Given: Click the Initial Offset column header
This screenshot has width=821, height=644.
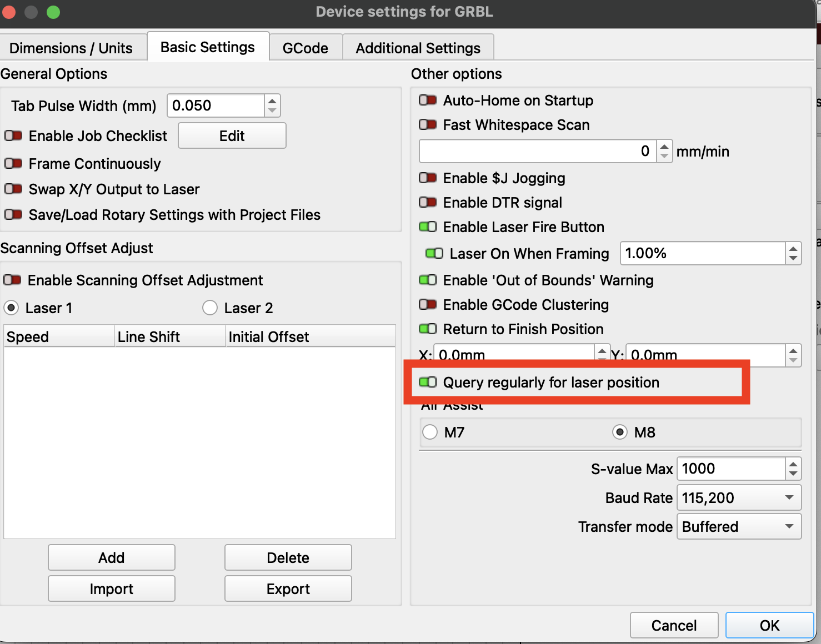Looking at the screenshot, I should pyautogui.click(x=311, y=336).
